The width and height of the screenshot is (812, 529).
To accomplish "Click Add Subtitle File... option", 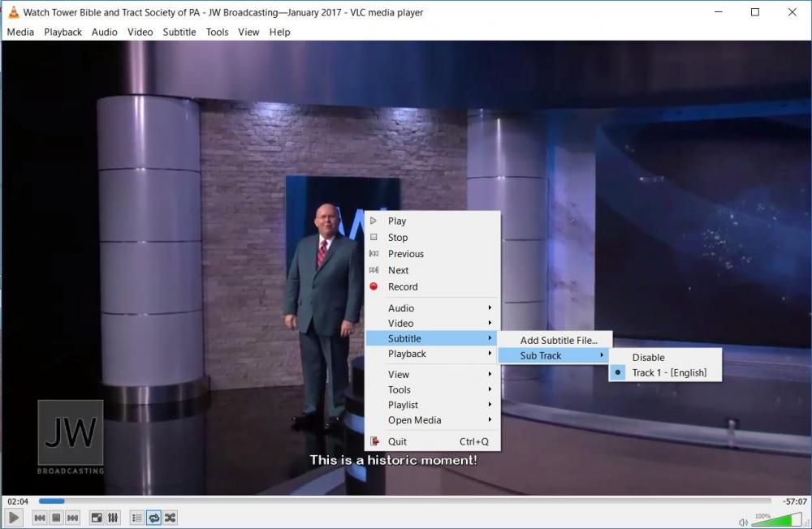I will coord(558,341).
